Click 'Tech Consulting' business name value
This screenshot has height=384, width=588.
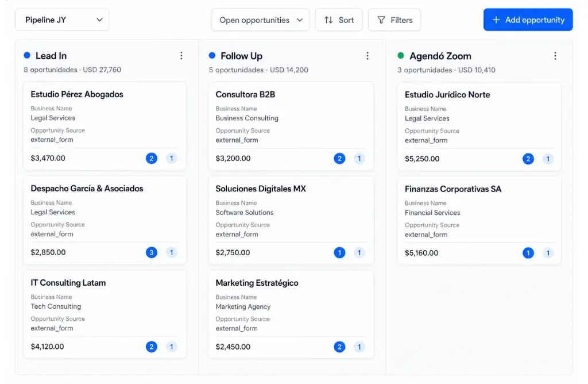tap(56, 306)
